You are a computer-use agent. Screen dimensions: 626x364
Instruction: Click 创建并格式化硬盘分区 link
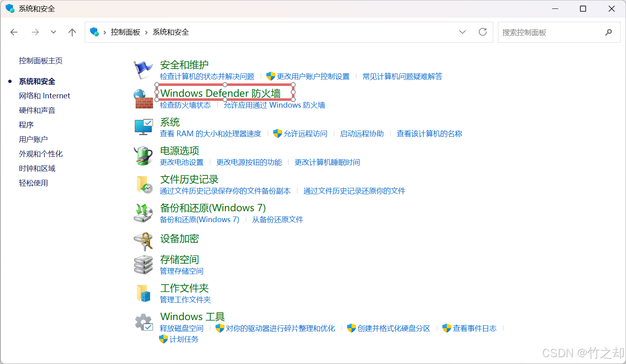[x=394, y=329]
